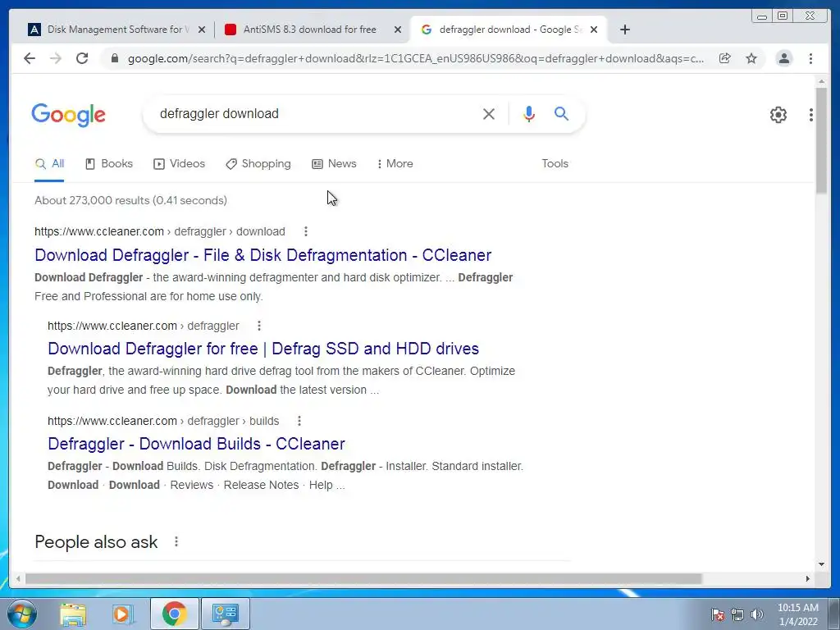
Task: Filter results by Books
Action: [x=109, y=163]
